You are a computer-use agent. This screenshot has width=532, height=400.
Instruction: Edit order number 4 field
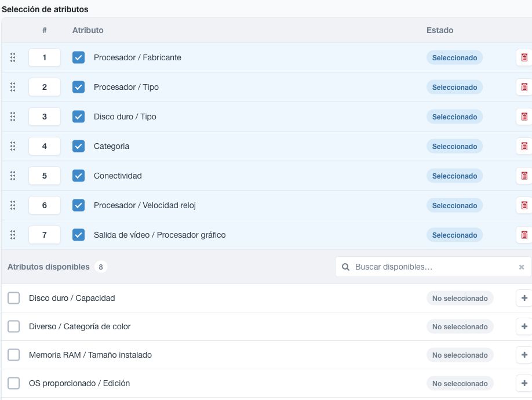(x=45, y=146)
